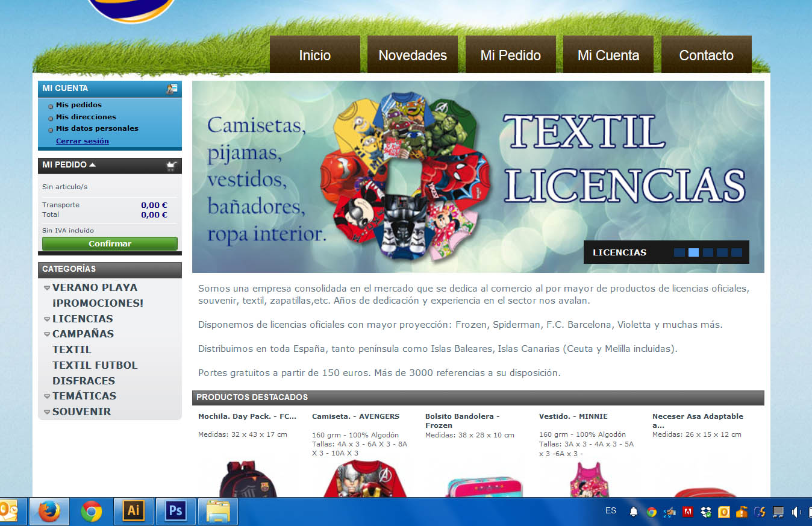Switch to the Mi Cuenta navigation tab
812x526 pixels.
(x=608, y=55)
